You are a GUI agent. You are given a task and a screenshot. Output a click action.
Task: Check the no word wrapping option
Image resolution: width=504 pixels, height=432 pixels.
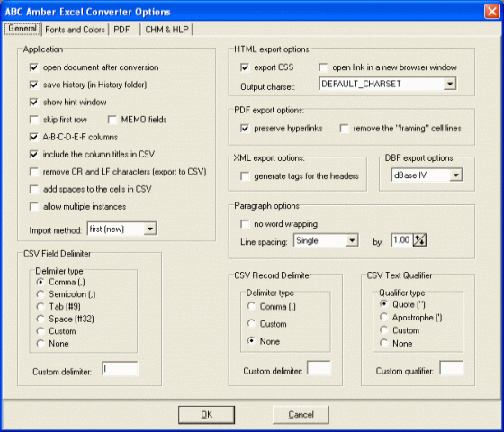(245, 224)
